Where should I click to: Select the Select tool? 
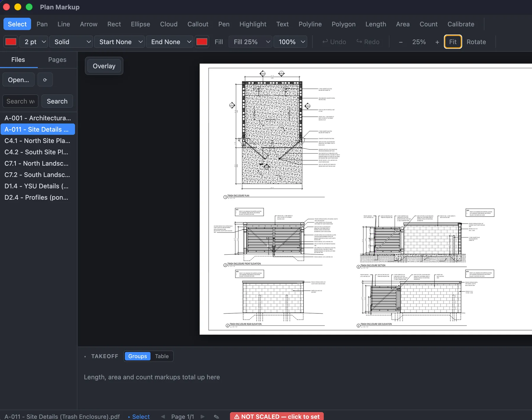17,24
